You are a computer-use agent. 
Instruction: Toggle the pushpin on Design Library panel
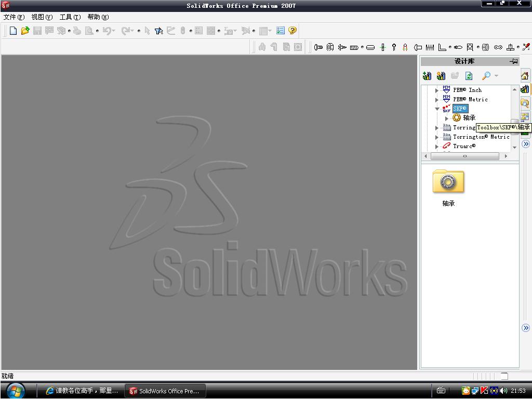(514, 61)
